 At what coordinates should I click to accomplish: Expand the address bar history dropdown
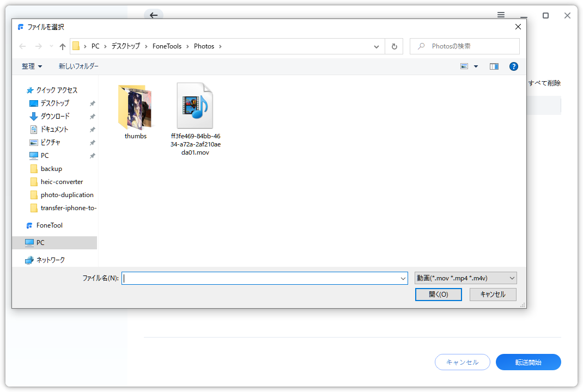[x=376, y=46]
